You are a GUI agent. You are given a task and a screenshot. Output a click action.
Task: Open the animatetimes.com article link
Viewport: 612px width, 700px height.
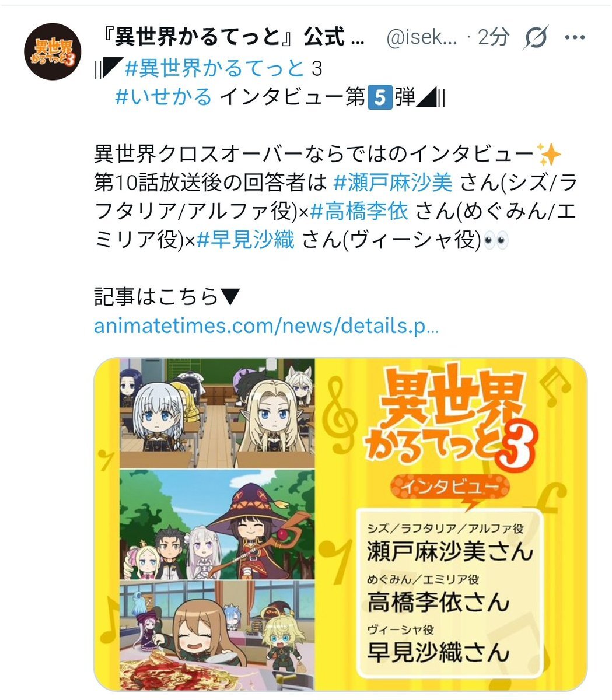tap(266, 326)
